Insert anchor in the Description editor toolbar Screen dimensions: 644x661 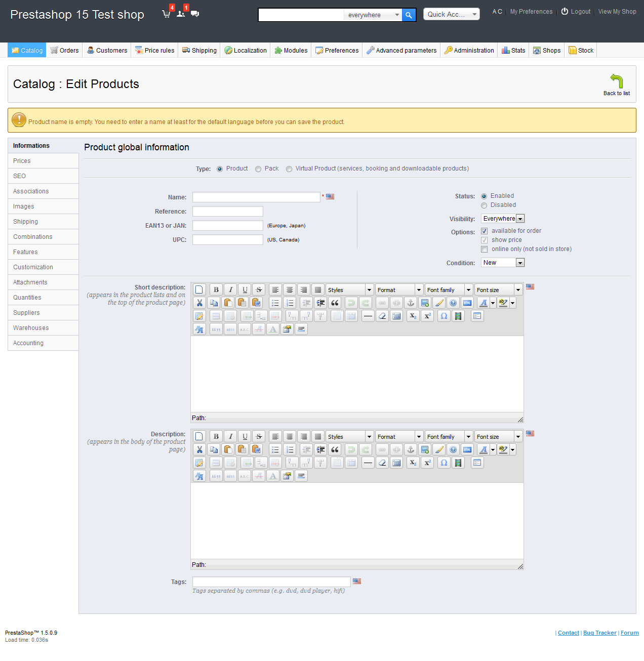pos(411,449)
